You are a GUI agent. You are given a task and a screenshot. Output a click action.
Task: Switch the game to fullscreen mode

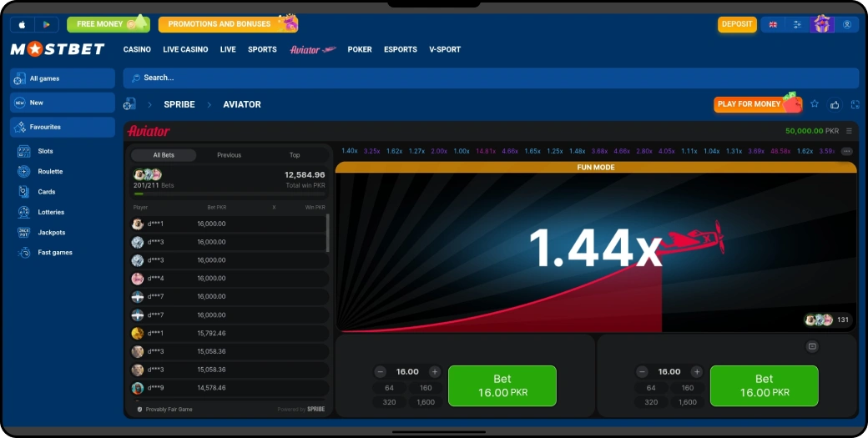[x=855, y=104]
